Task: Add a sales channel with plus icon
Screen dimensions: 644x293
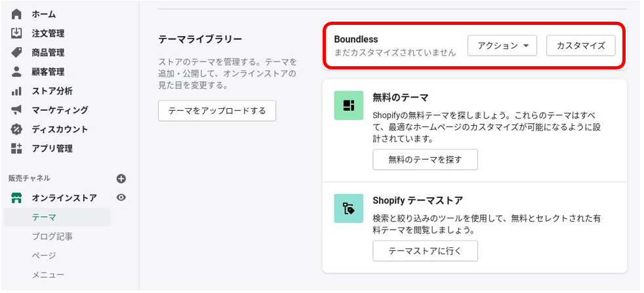Action: click(x=121, y=178)
